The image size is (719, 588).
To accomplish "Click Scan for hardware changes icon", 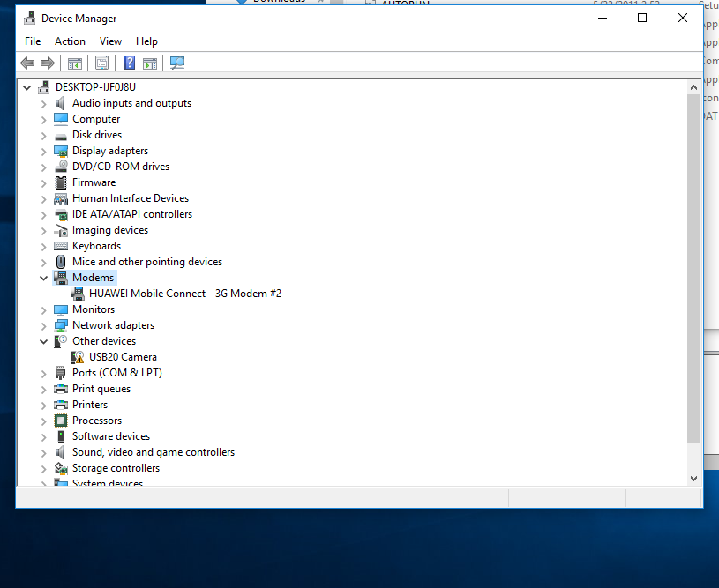I will (x=177, y=63).
